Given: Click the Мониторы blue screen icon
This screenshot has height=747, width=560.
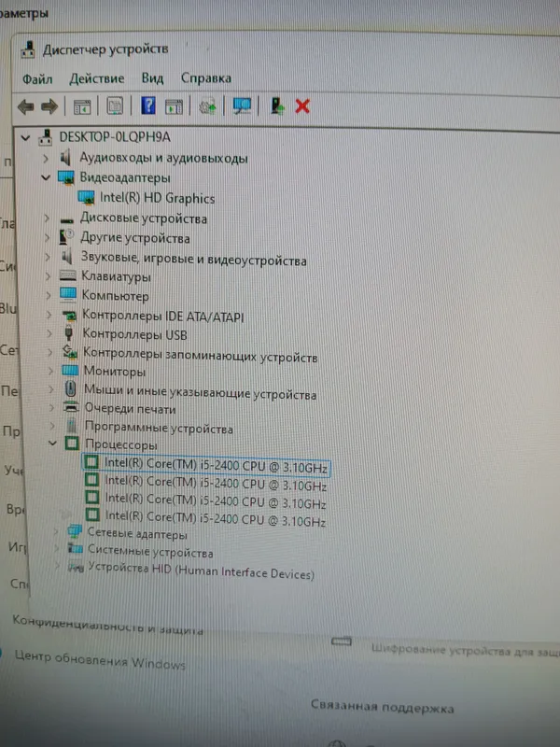Looking at the screenshot, I should (70, 370).
